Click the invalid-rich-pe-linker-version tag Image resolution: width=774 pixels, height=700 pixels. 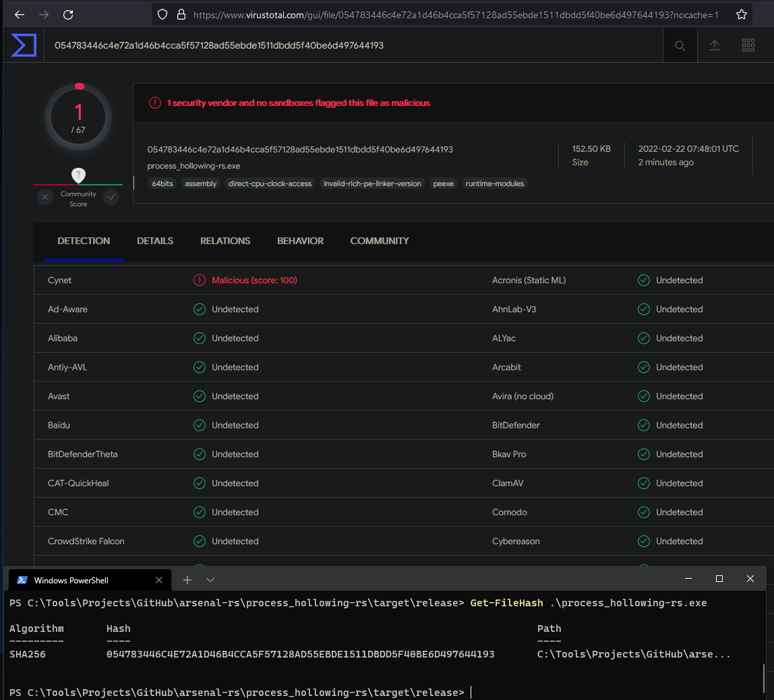point(372,183)
